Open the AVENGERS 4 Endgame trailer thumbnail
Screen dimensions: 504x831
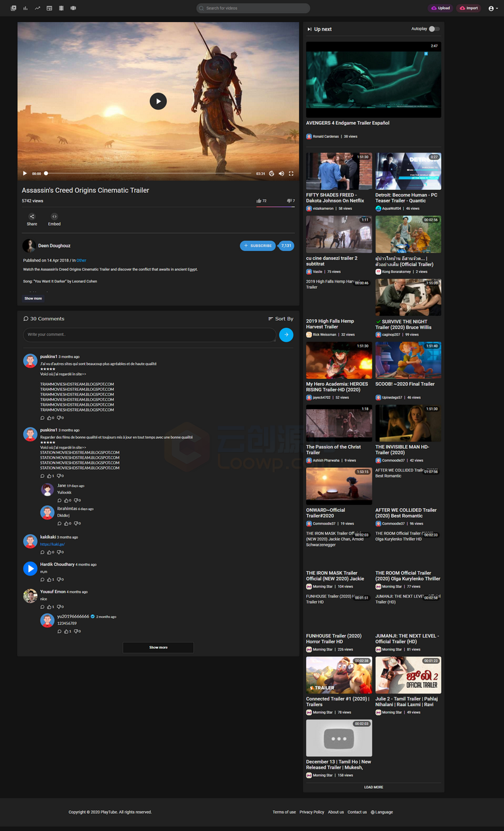coord(374,79)
